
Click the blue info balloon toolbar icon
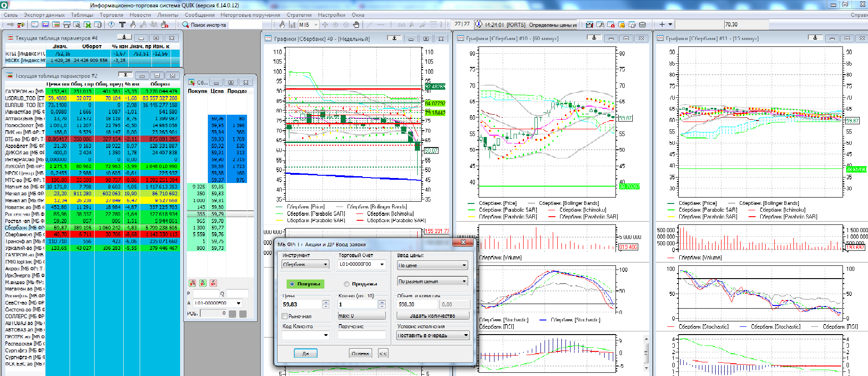[111, 25]
